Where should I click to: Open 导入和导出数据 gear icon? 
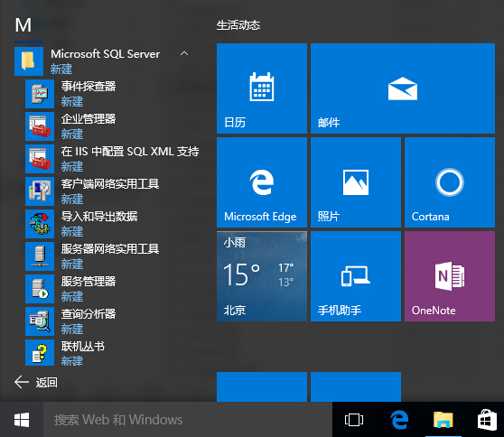pos(40,224)
